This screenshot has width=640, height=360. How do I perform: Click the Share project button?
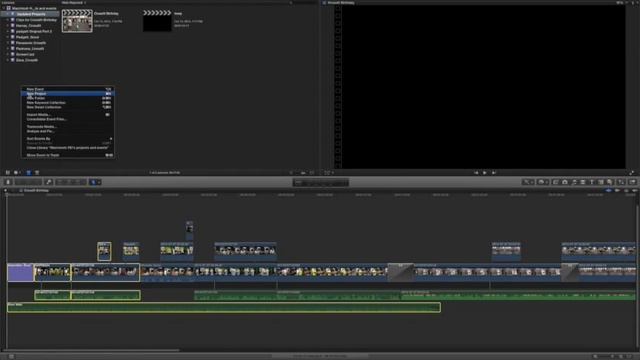pyautogui.click(x=632, y=182)
